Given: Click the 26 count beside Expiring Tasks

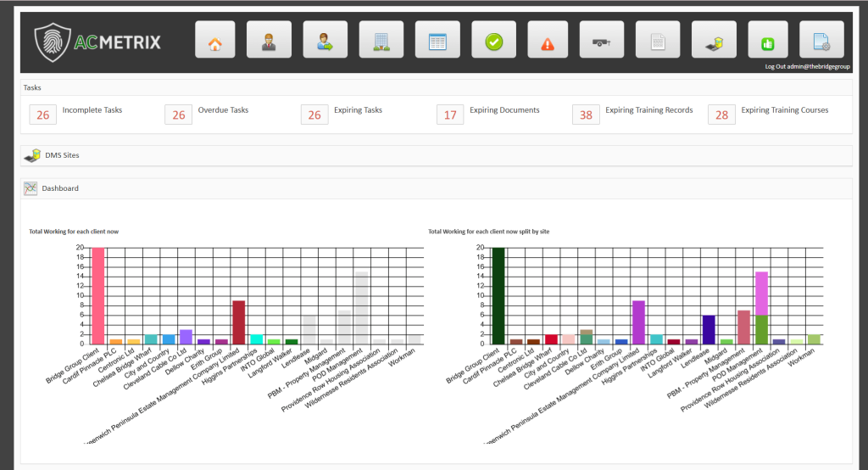Looking at the screenshot, I should [314, 115].
